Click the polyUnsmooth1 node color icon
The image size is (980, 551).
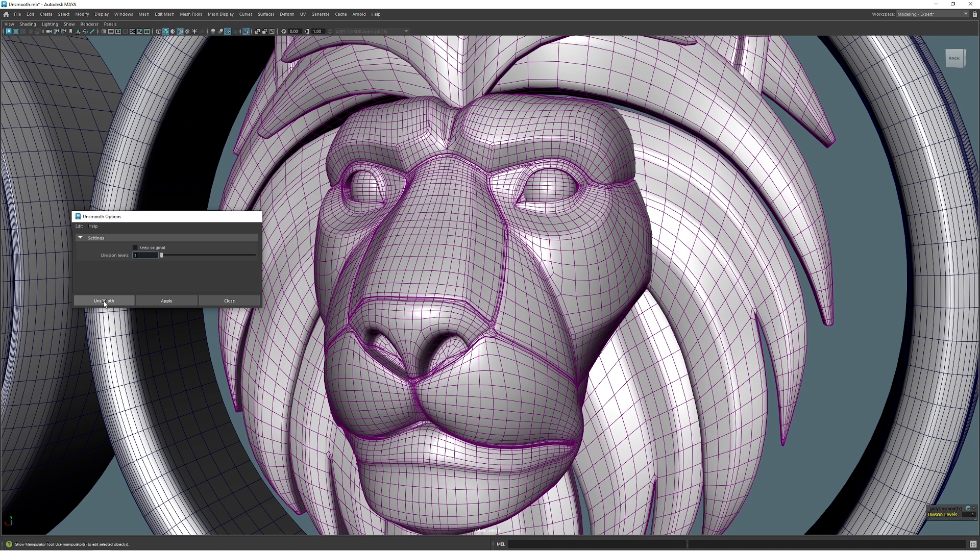coord(968,509)
